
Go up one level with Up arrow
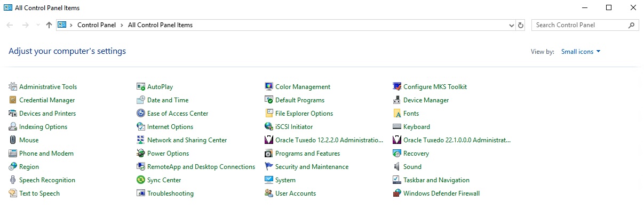coord(49,25)
